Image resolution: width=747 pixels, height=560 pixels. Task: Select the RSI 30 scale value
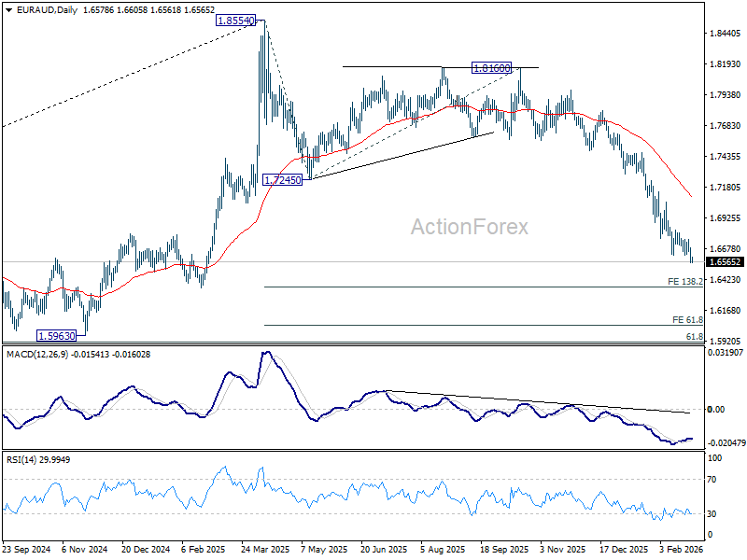tap(712, 514)
